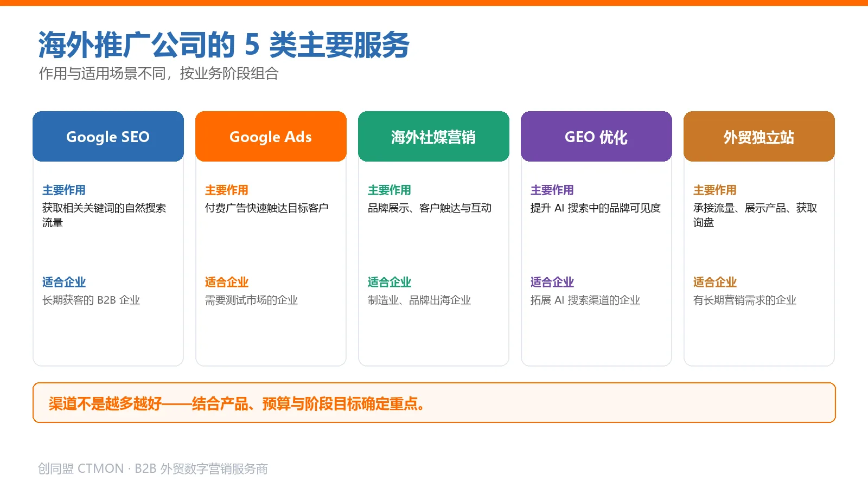
Task: Click '主要作用' label in GEO 优化 card
Action: [552, 190]
